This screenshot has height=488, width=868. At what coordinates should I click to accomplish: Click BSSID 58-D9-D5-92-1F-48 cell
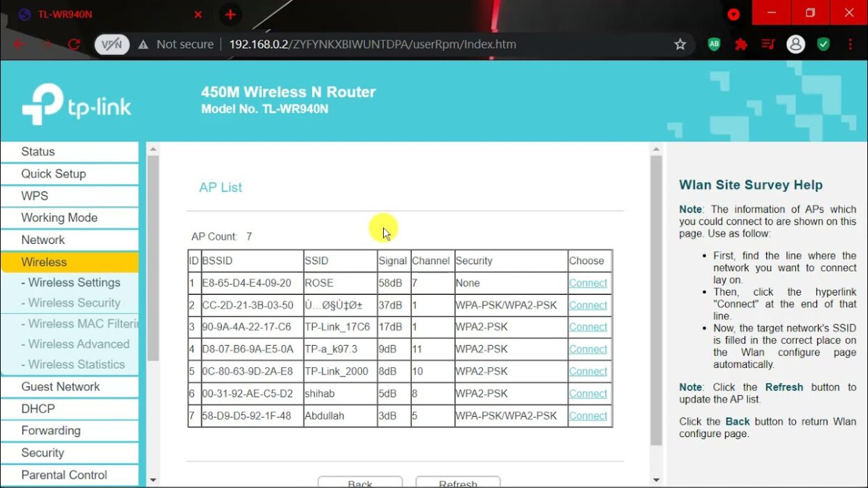click(252, 416)
